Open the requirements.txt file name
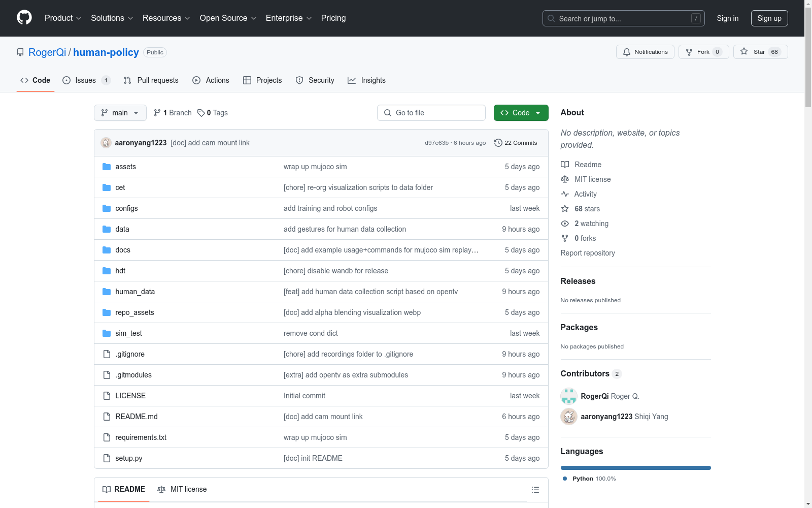This screenshot has width=812, height=508. [141, 437]
